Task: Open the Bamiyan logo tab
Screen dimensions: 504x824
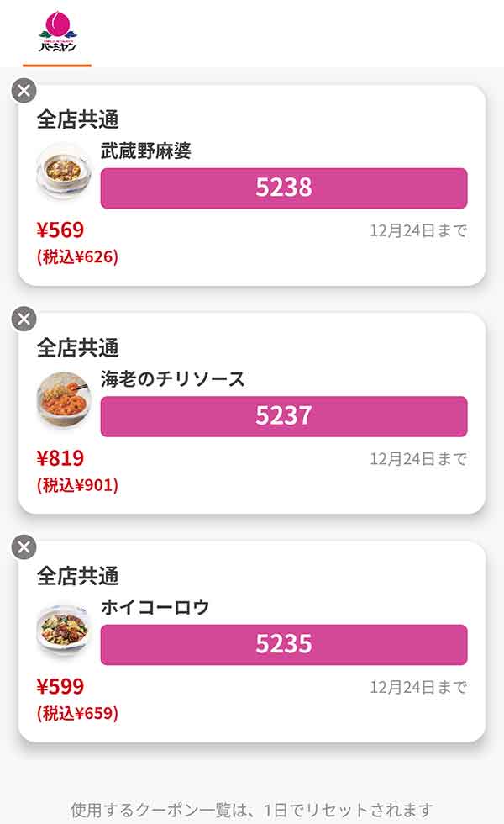Action: pyautogui.click(x=57, y=32)
